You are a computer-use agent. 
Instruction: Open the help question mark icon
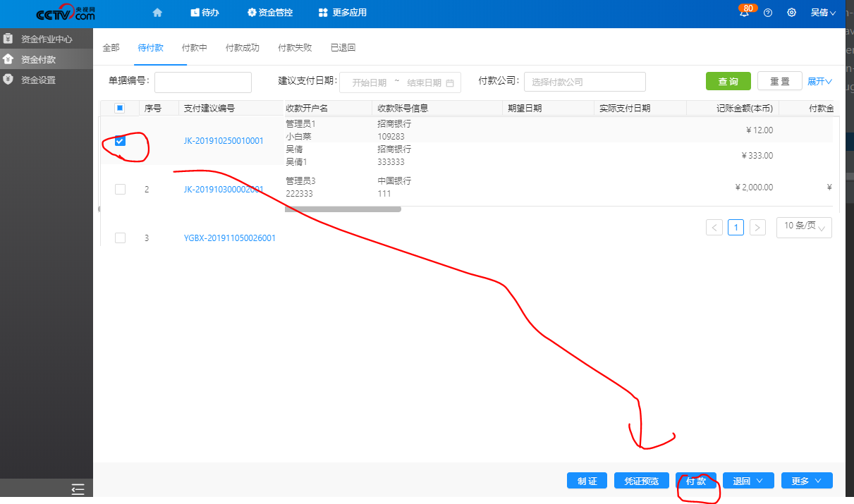coord(768,13)
